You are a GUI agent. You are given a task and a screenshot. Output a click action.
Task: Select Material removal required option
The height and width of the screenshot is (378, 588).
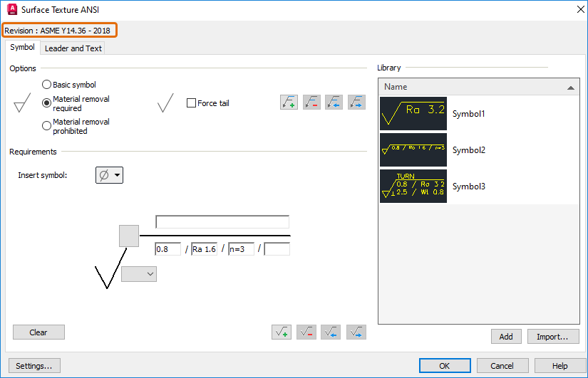click(46, 103)
